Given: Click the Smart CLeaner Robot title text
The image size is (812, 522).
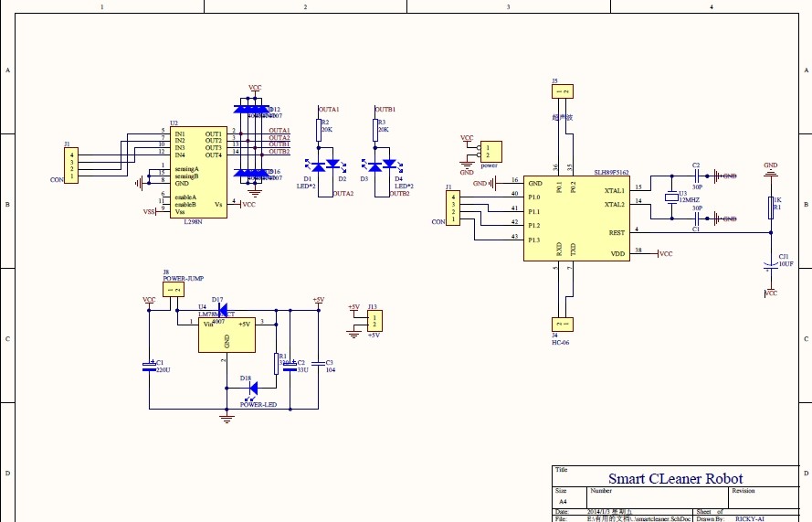Looking at the screenshot, I should point(675,478).
